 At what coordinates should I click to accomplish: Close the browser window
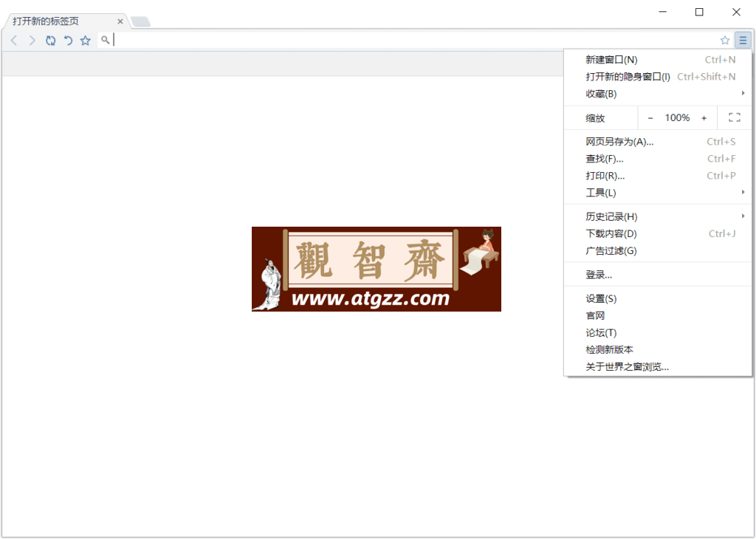click(736, 12)
